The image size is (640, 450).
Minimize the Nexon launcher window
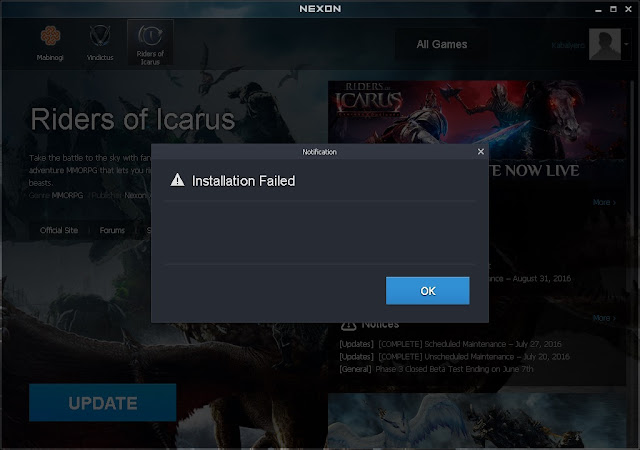(598, 9)
